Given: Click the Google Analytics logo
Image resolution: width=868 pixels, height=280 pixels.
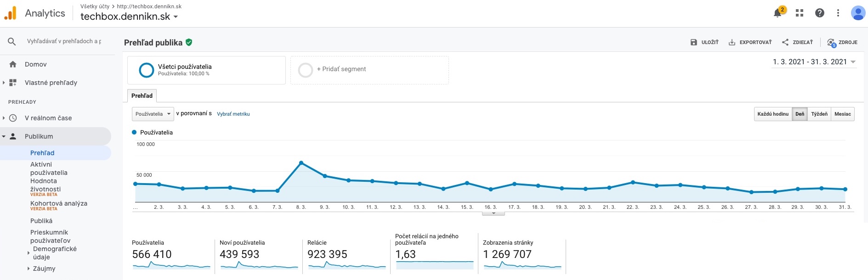Looking at the screenshot, I should tap(10, 13).
